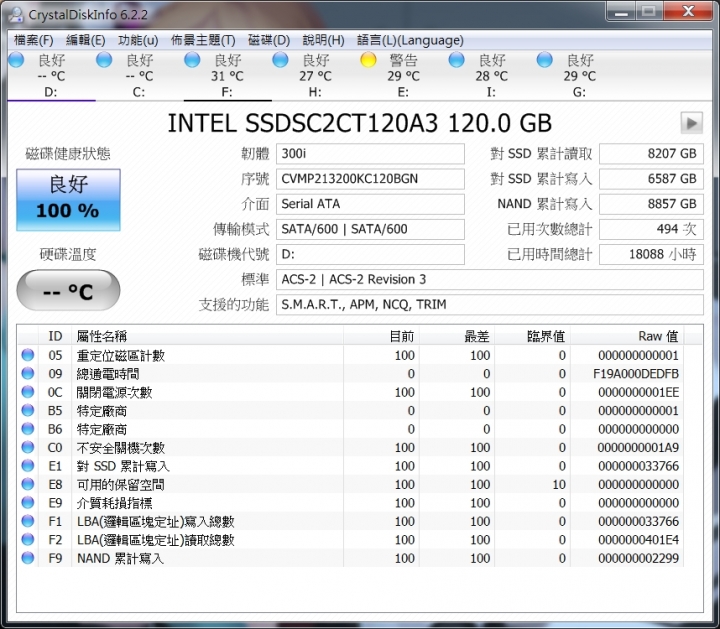720x629 pixels.
Task: Maximize the CrystalDiskInfo window
Action: click(x=649, y=12)
